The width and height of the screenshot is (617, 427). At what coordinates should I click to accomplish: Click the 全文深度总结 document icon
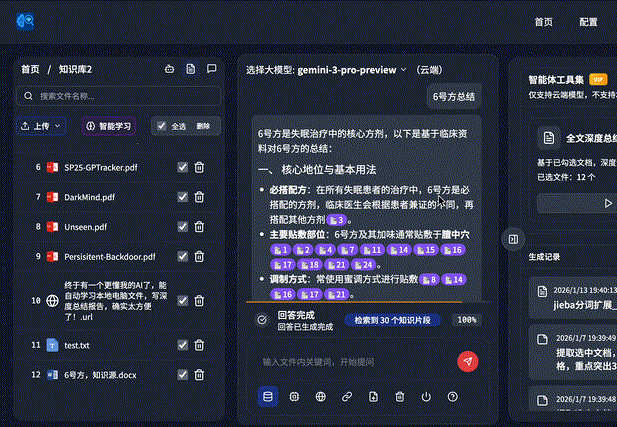click(x=549, y=138)
